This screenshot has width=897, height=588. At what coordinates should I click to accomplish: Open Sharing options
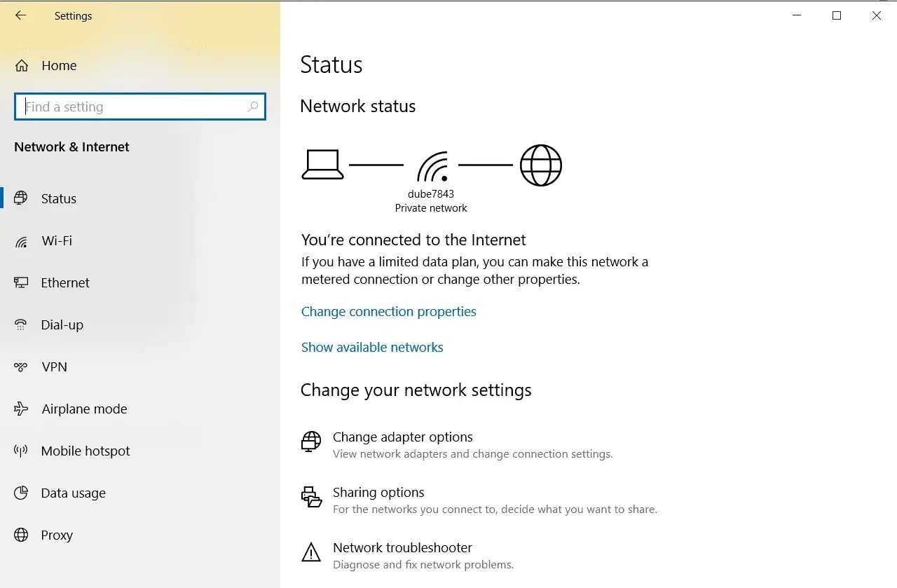[378, 493]
